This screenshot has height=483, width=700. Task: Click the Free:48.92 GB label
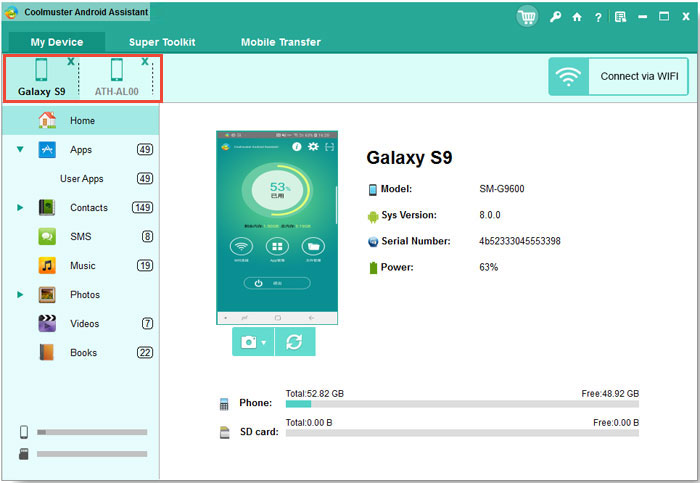[610, 394]
